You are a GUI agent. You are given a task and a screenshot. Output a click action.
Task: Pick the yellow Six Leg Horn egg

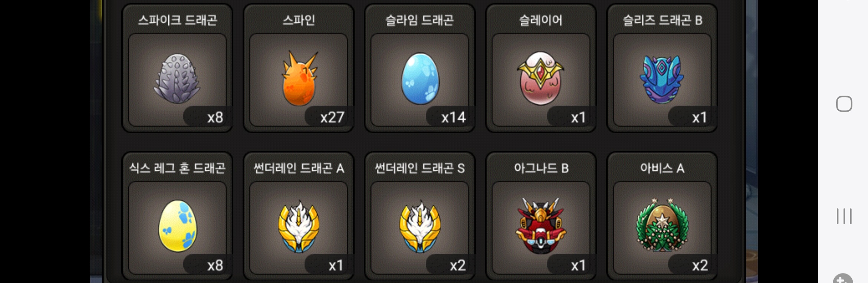click(178, 226)
